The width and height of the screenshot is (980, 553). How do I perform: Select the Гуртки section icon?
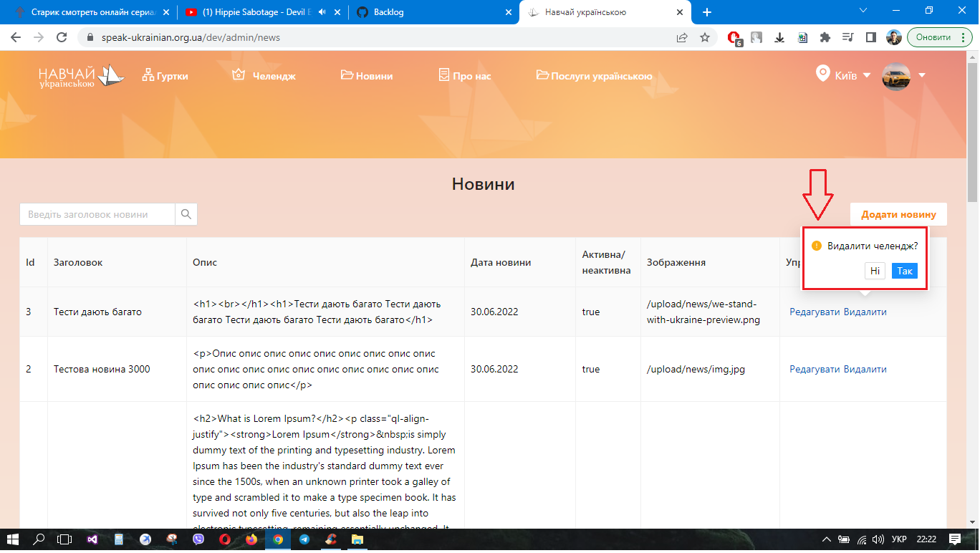coord(148,74)
